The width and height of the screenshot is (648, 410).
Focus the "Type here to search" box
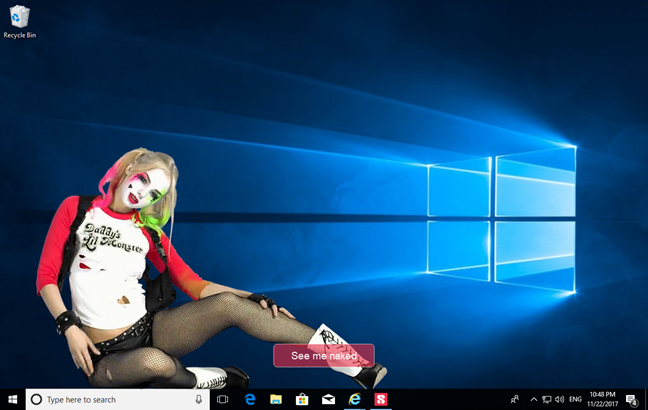click(x=118, y=399)
